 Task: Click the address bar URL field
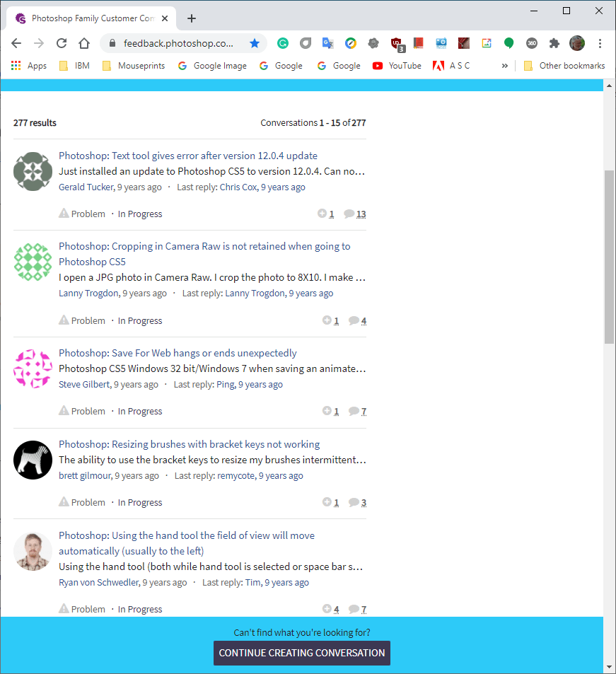[x=178, y=43]
